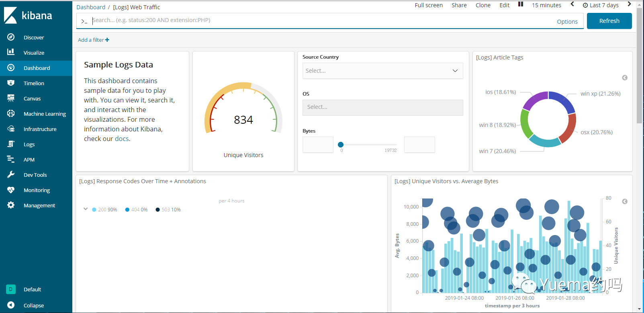Image resolution: width=644 pixels, height=313 pixels.
Task: Toggle the 200 series legend item
Action: [x=104, y=210]
